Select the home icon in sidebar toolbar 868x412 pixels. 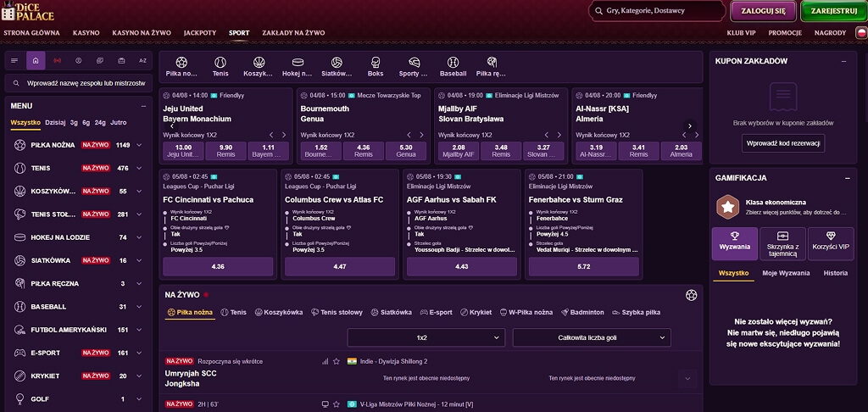pyautogui.click(x=36, y=60)
